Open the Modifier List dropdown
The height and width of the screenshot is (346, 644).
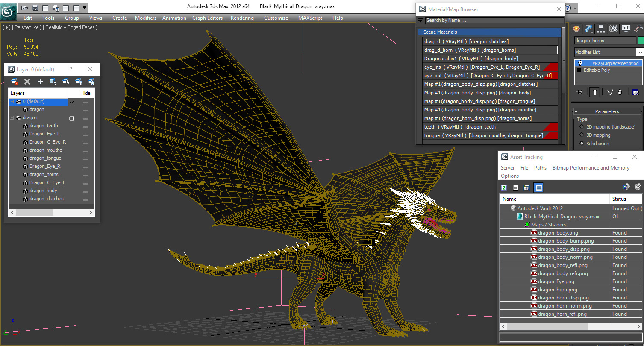640,52
